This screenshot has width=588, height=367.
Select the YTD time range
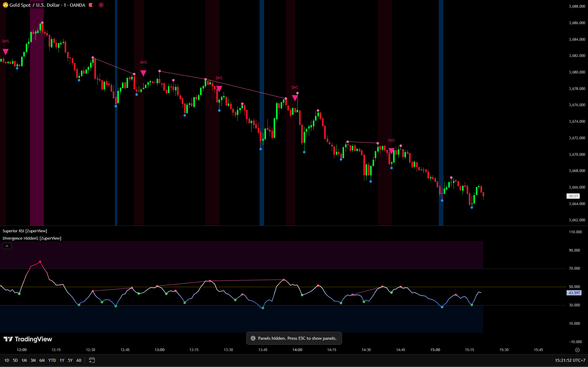pyautogui.click(x=52, y=360)
